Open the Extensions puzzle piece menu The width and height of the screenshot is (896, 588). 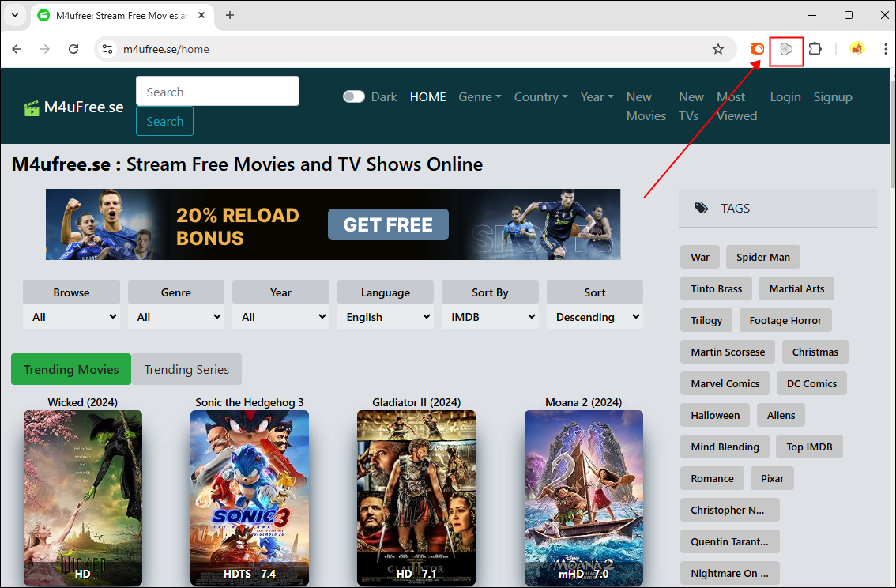815,49
